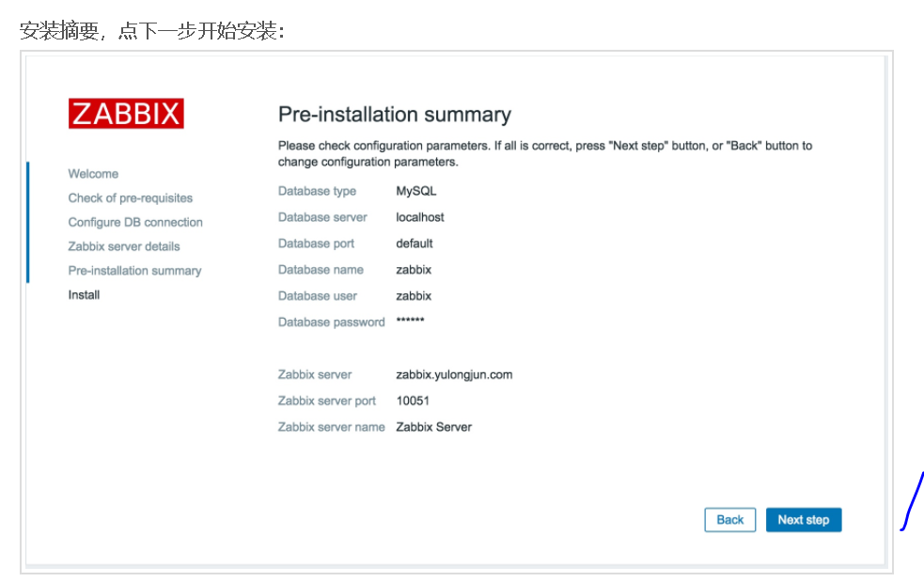
Task: Click the Pre-installation summary page heading
Action: pyautogui.click(x=395, y=115)
